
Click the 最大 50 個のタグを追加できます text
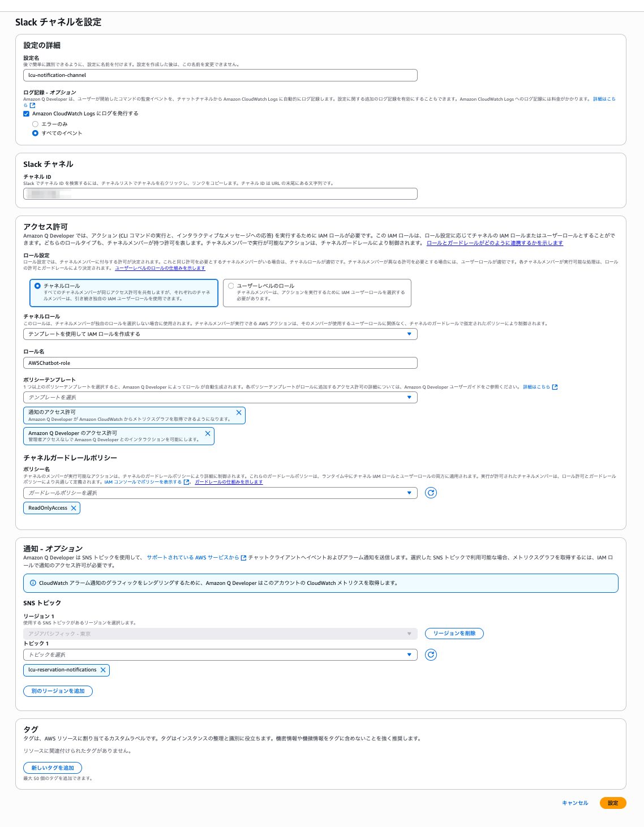pyautogui.click(x=58, y=778)
